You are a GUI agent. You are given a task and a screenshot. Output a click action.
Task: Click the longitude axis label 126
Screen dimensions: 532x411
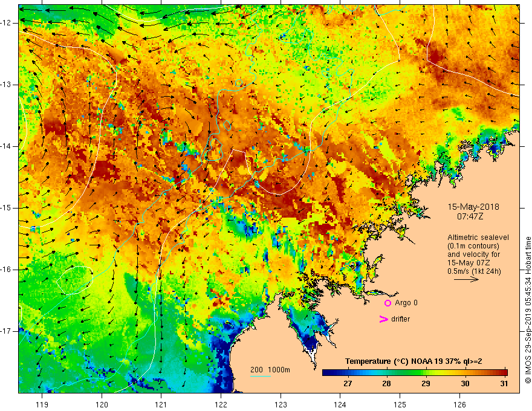coord(459,404)
